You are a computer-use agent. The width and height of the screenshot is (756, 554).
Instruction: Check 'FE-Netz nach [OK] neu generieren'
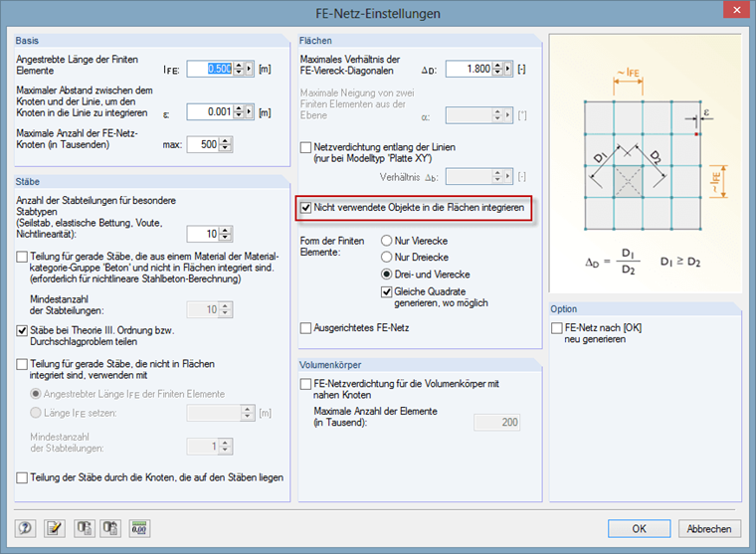[557, 328]
